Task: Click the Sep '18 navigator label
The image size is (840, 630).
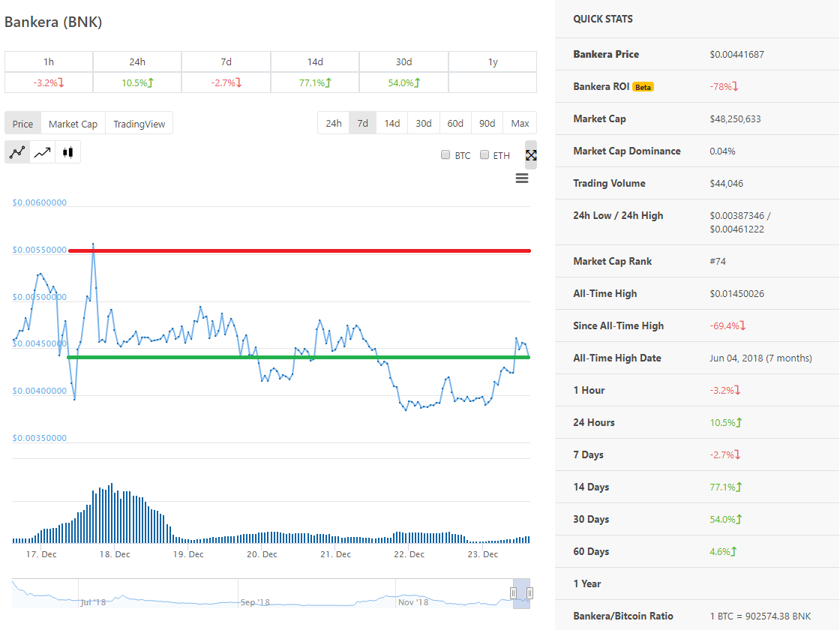Action: pos(255,602)
